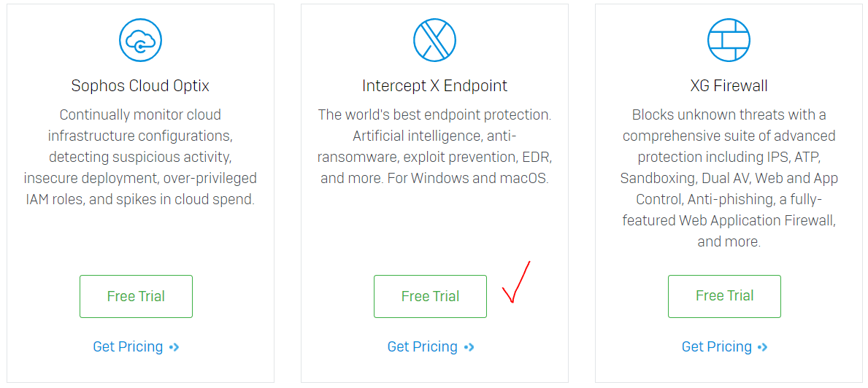Select the XG Firewall heading
The height and width of the screenshot is (388, 868).
point(729,86)
